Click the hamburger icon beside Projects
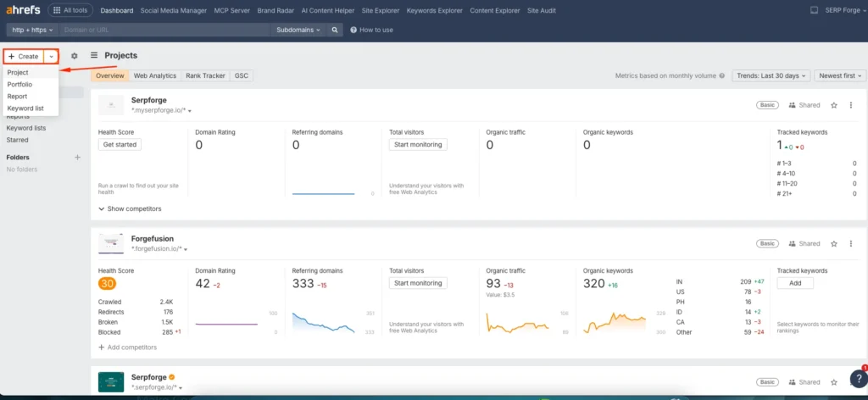868x400 pixels. coord(94,56)
